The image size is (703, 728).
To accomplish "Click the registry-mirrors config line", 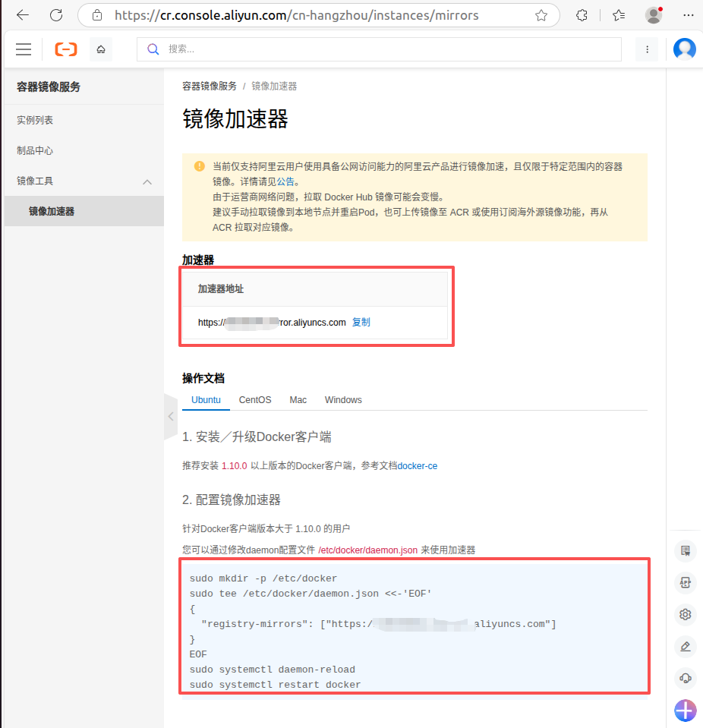I will [378, 624].
